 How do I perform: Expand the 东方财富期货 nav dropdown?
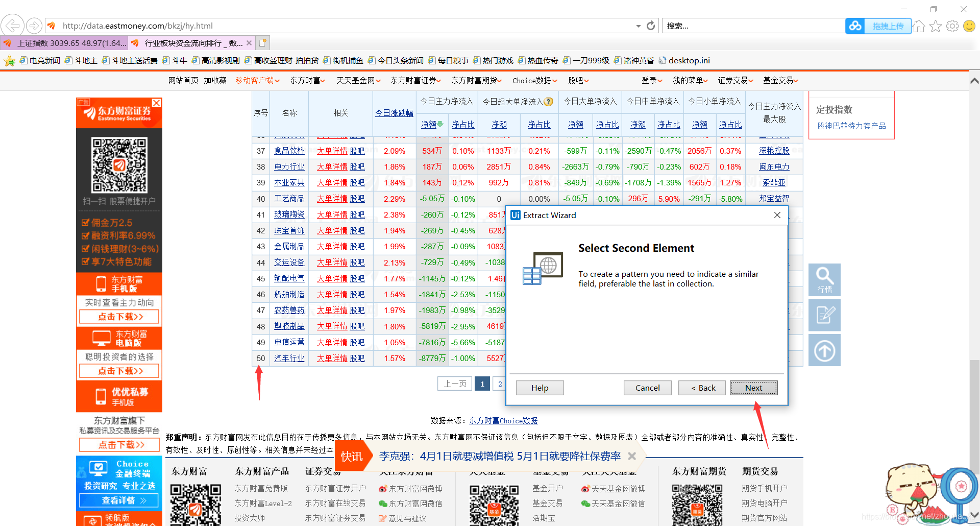(x=477, y=80)
